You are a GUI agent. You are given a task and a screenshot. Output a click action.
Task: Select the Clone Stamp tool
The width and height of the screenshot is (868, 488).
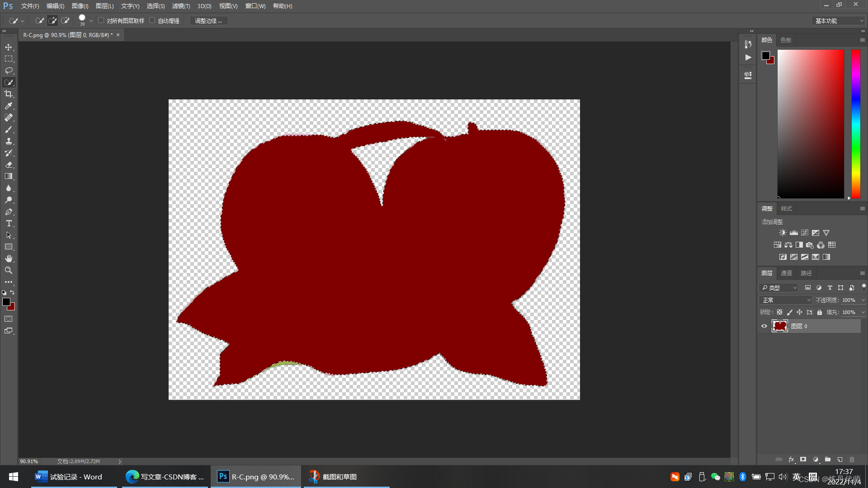[x=9, y=141]
